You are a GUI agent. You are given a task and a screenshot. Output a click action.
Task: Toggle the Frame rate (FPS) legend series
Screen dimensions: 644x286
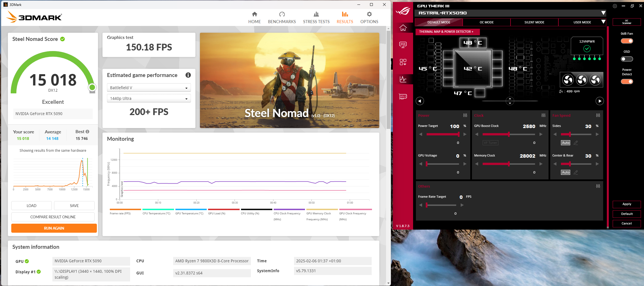(x=125, y=212)
